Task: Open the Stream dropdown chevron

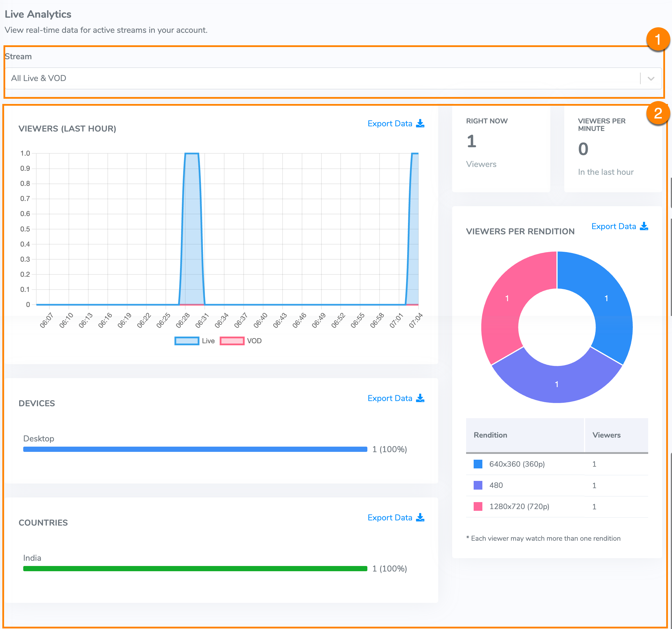Action: [x=651, y=78]
